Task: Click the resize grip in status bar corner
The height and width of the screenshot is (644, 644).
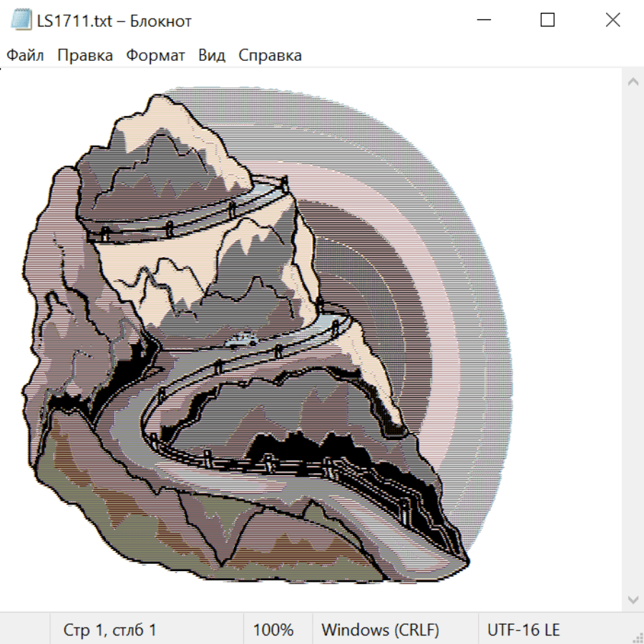Action: pos(637,637)
